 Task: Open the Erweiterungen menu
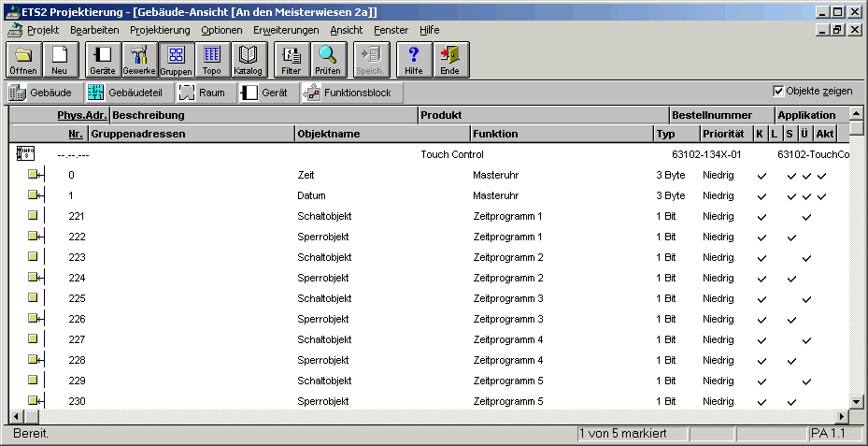pyautogui.click(x=286, y=30)
